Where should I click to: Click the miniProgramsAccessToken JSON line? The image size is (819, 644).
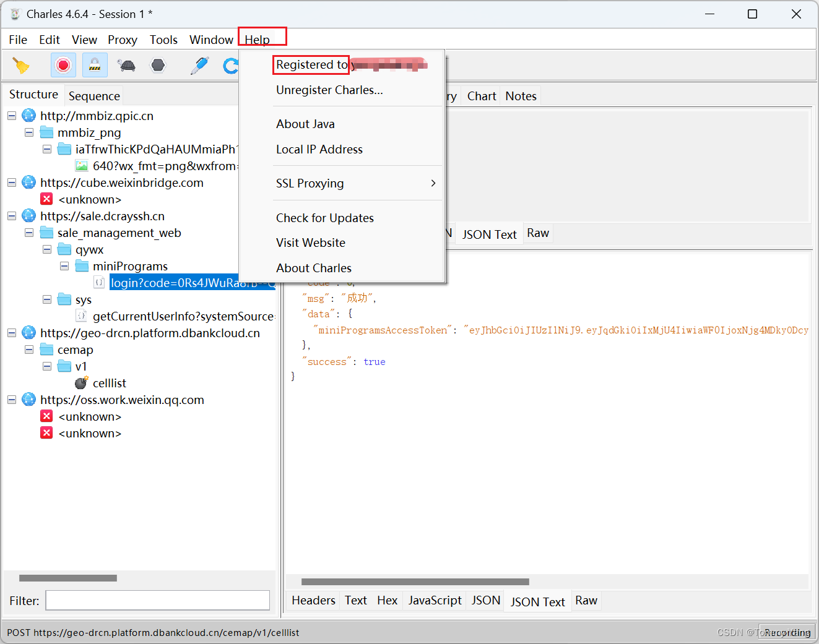pos(560,330)
